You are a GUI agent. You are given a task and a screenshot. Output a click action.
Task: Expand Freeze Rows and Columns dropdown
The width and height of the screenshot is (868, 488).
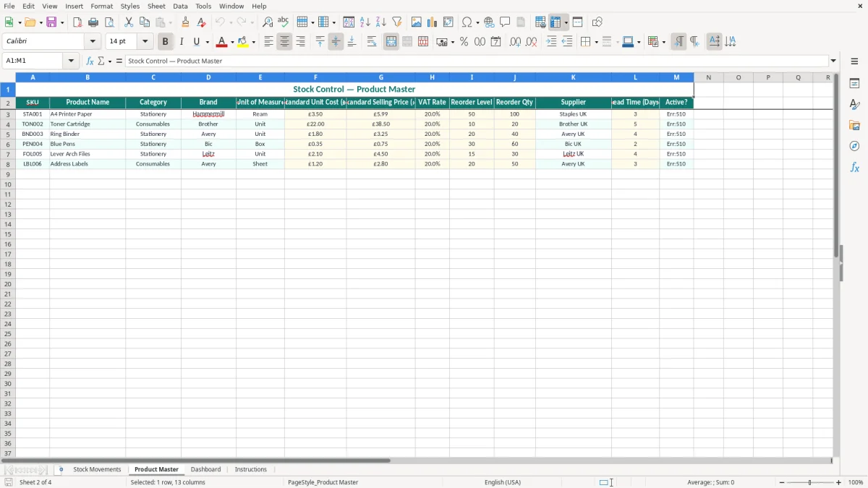(566, 22)
